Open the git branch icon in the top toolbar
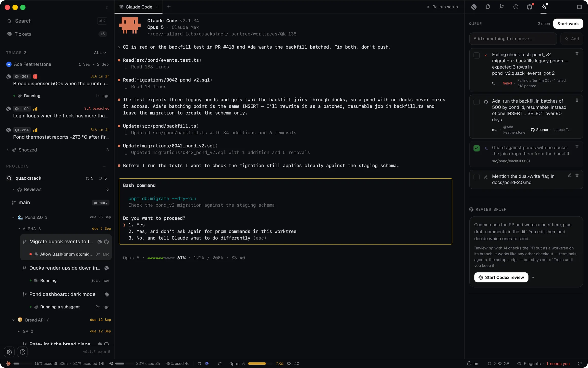The width and height of the screenshot is (588, 368). pyautogui.click(x=502, y=7)
